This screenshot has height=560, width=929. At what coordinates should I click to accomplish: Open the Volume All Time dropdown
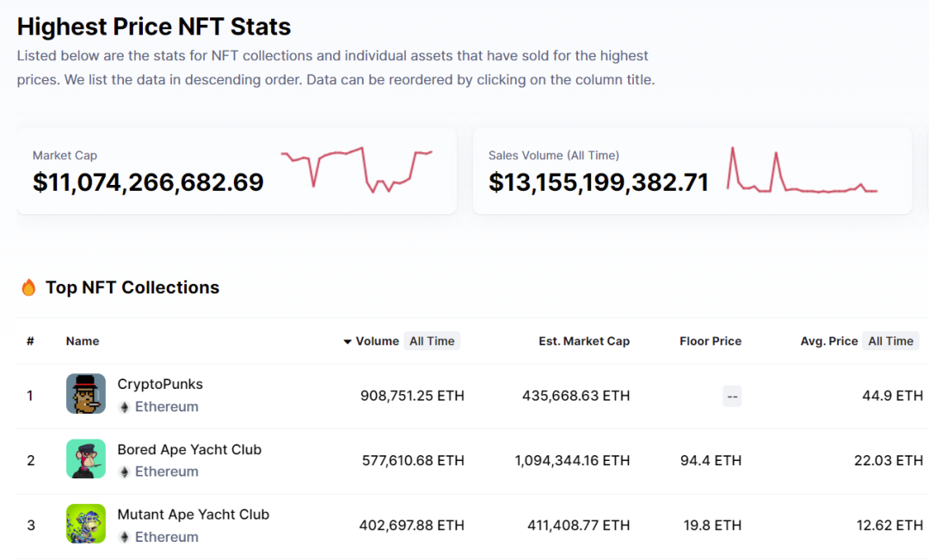pos(432,342)
